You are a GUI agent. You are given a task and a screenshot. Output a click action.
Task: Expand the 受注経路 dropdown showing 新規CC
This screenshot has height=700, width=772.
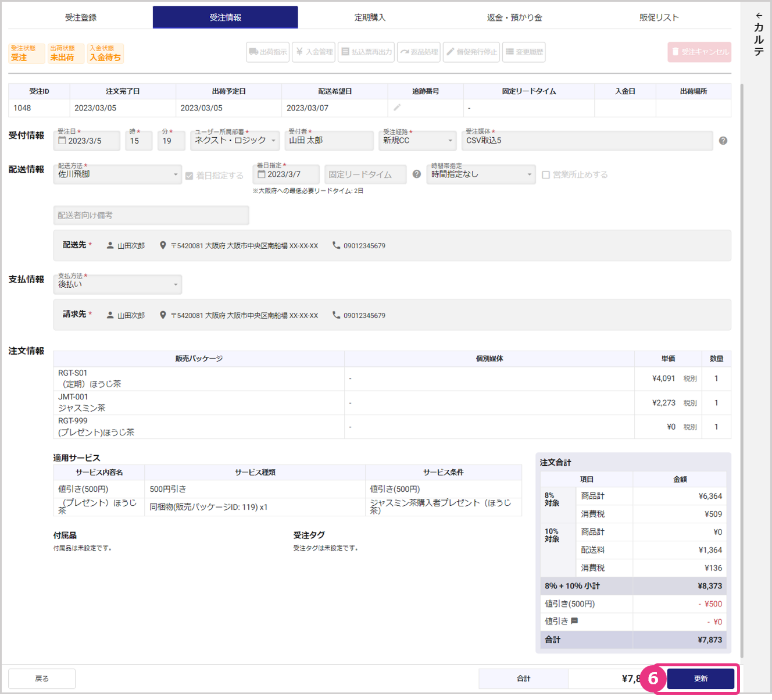417,141
